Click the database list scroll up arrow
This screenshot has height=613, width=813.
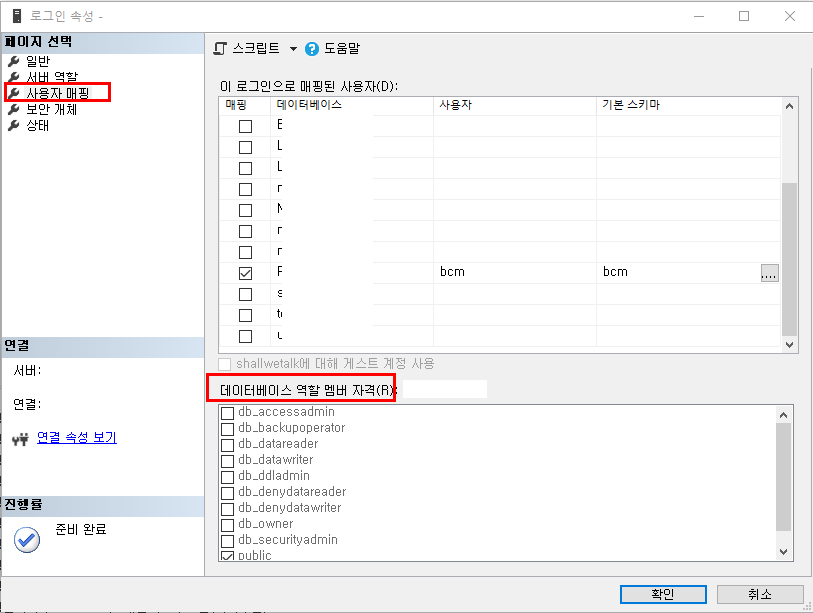click(789, 106)
